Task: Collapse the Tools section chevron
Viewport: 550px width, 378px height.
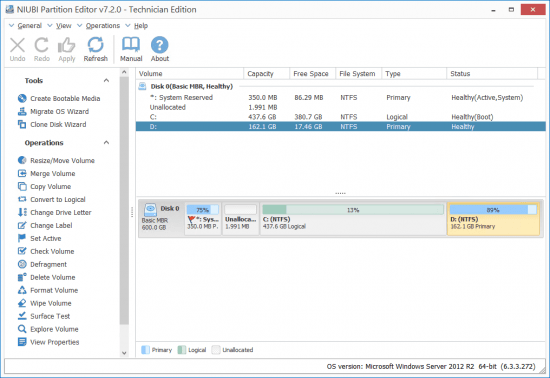Action: point(106,81)
